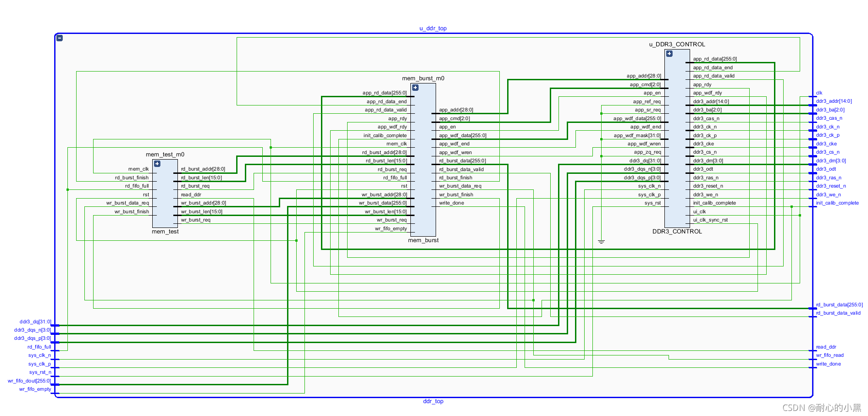Expand the mem_burst_m0 module block
The image size is (868, 416).
pos(415,88)
